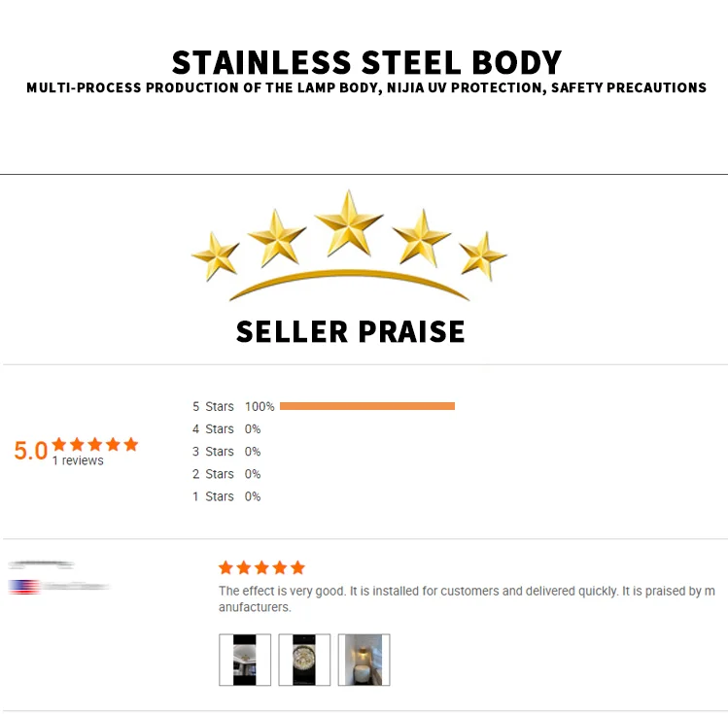Click the orange stars above the review text
The image size is (728, 714).
click(x=261, y=567)
